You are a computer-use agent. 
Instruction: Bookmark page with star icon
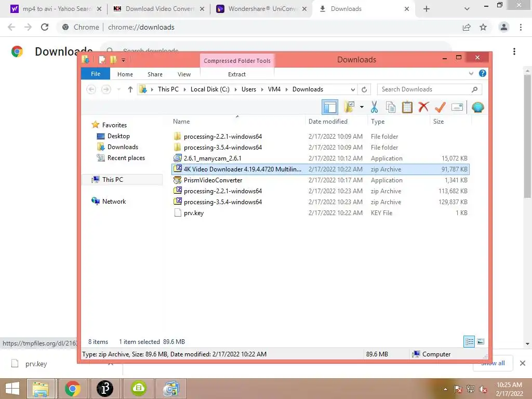pyautogui.click(x=483, y=27)
